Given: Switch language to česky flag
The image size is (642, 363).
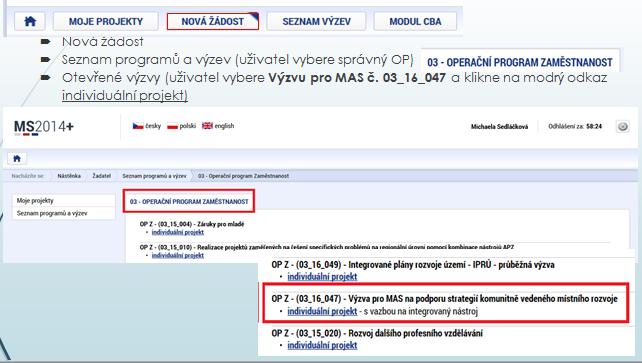Looking at the screenshot, I should pos(147,126).
